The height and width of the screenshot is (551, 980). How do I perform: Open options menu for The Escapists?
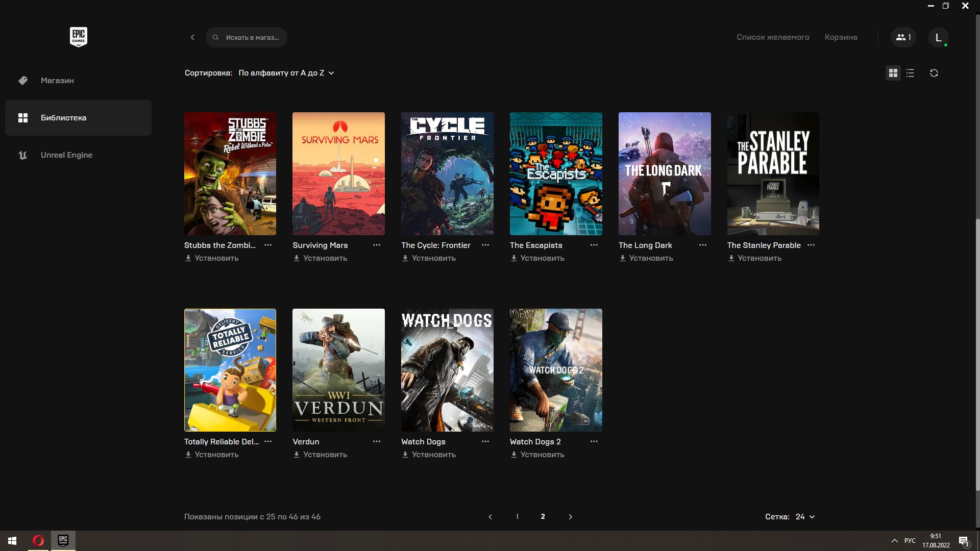pos(594,245)
